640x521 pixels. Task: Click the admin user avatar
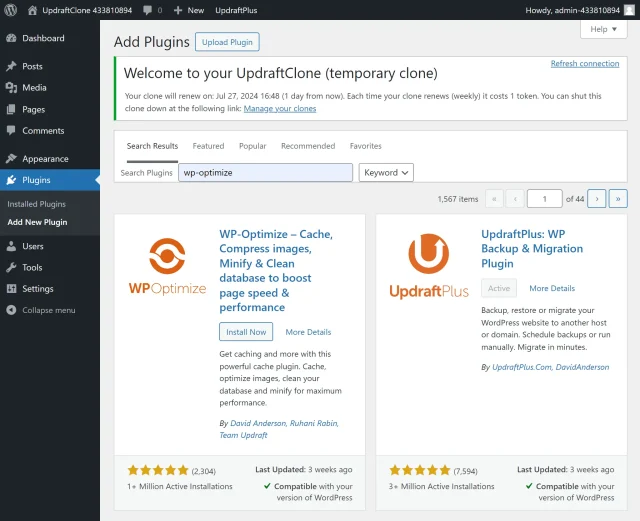(629, 9)
